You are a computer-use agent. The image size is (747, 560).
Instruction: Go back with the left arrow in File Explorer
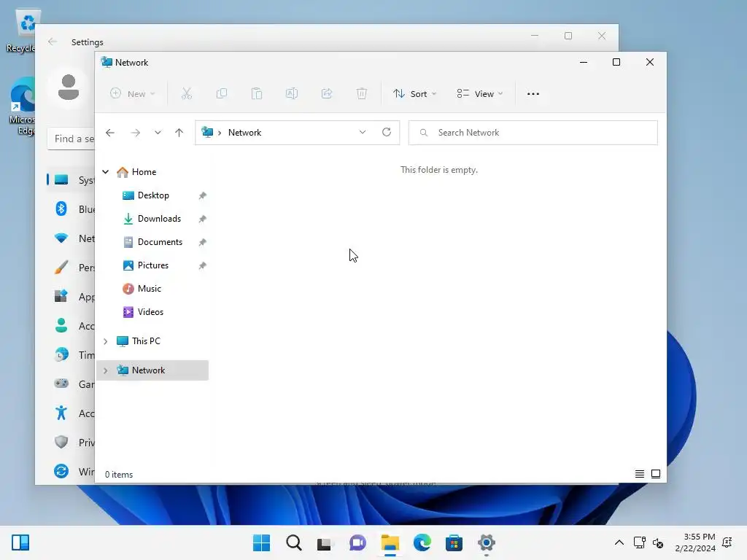point(110,133)
